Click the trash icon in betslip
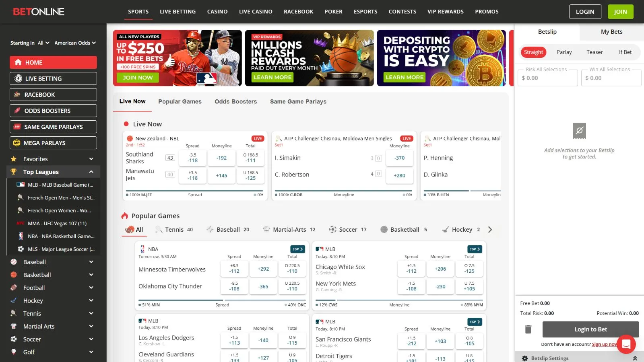644x362 pixels. [x=528, y=329]
